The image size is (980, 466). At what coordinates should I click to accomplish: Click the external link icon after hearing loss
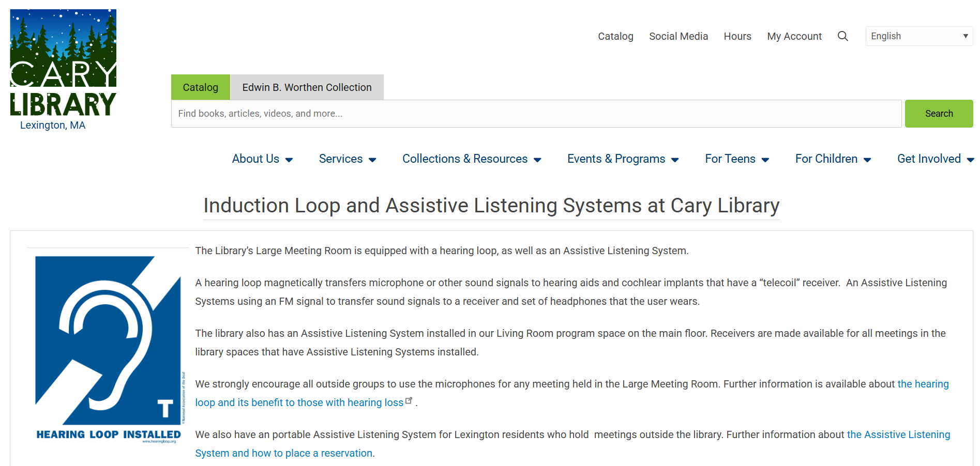(x=409, y=401)
